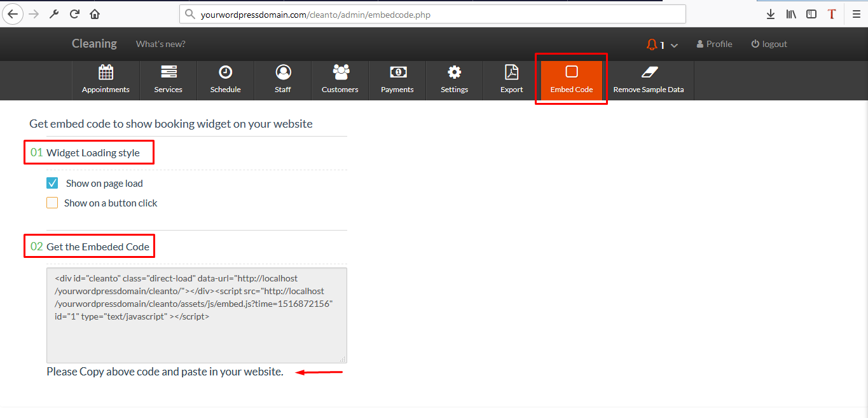Click the Remove Sample Data eraser tab
The width and height of the screenshot is (868, 418).
click(x=649, y=81)
